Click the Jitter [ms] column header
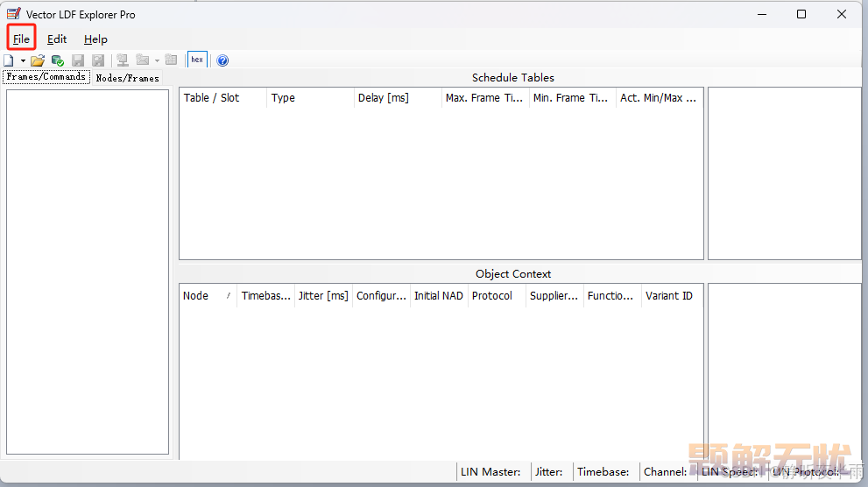This screenshot has width=868, height=487. pos(323,296)
